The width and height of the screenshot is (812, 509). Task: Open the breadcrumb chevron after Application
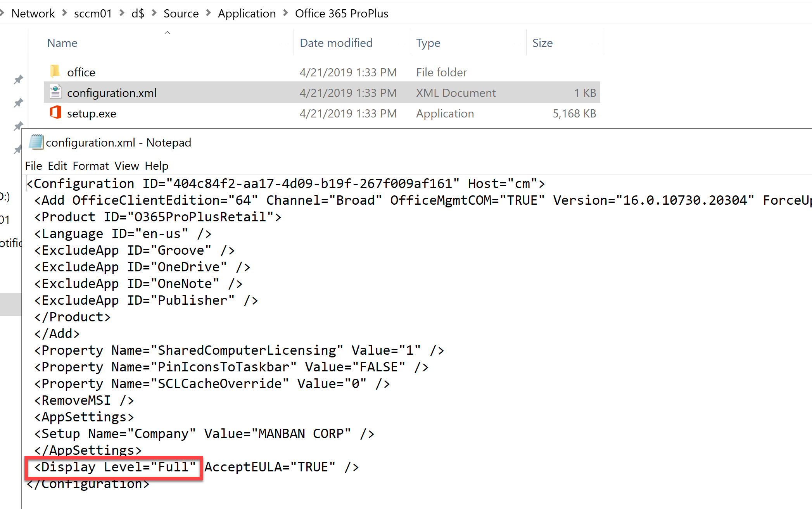[x=285, y=13]
